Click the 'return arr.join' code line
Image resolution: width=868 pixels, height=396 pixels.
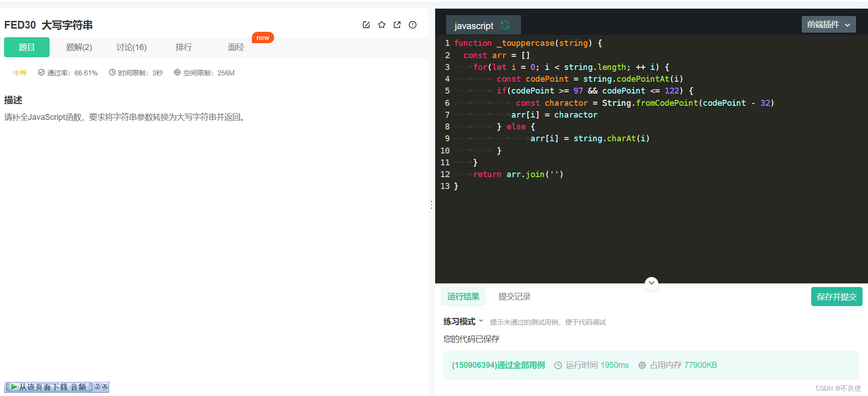click(518, 174)
